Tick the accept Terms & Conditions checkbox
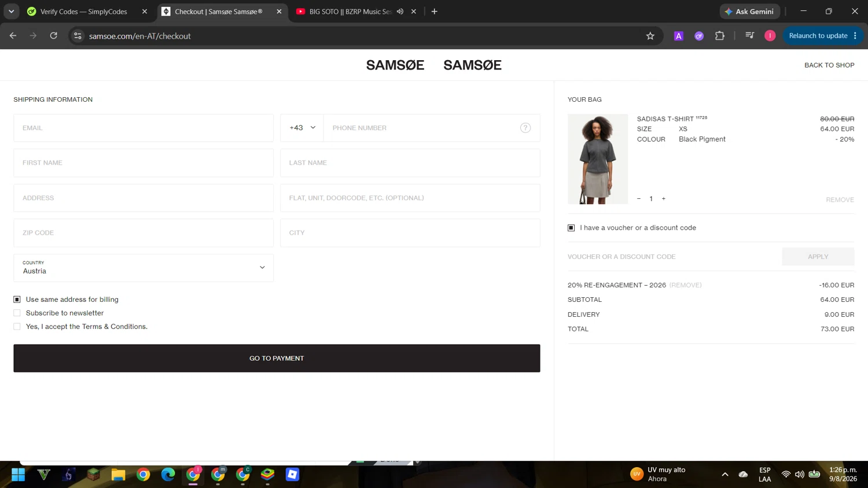 (x=17, y=327)
